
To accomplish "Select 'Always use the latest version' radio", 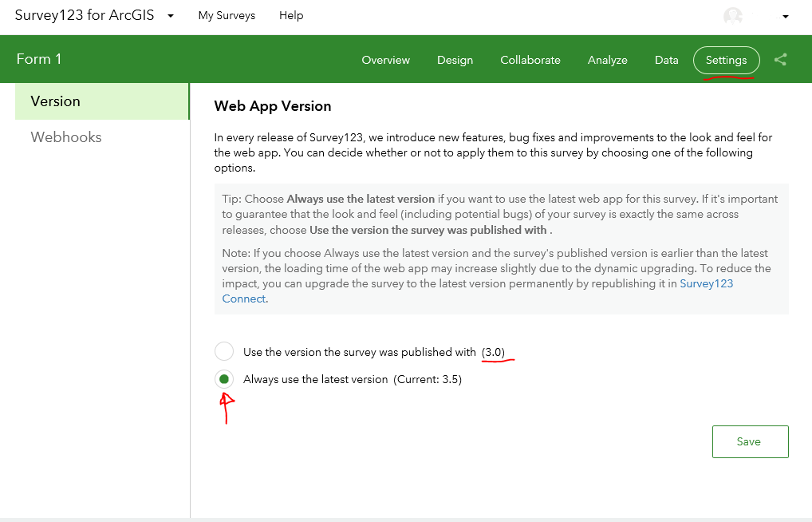I will point(224,379).
